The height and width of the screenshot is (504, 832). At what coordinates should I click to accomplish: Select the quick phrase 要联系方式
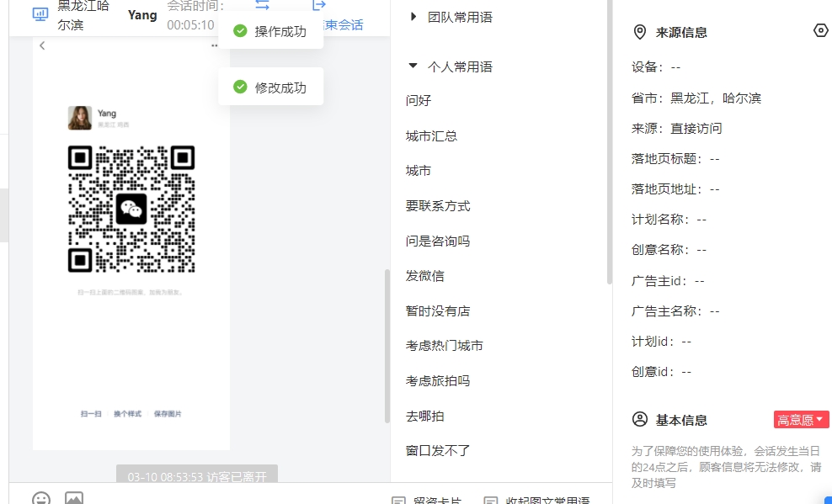click(438, 206)
